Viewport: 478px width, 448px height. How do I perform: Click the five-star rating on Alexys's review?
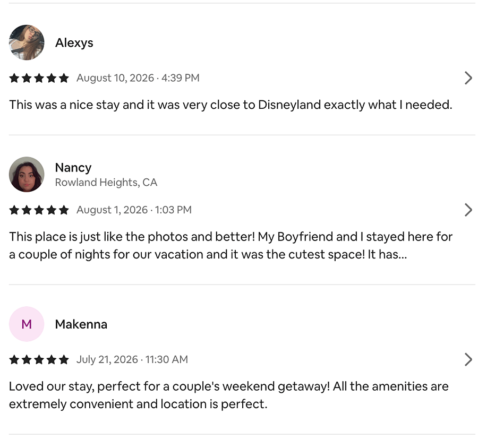39,78
